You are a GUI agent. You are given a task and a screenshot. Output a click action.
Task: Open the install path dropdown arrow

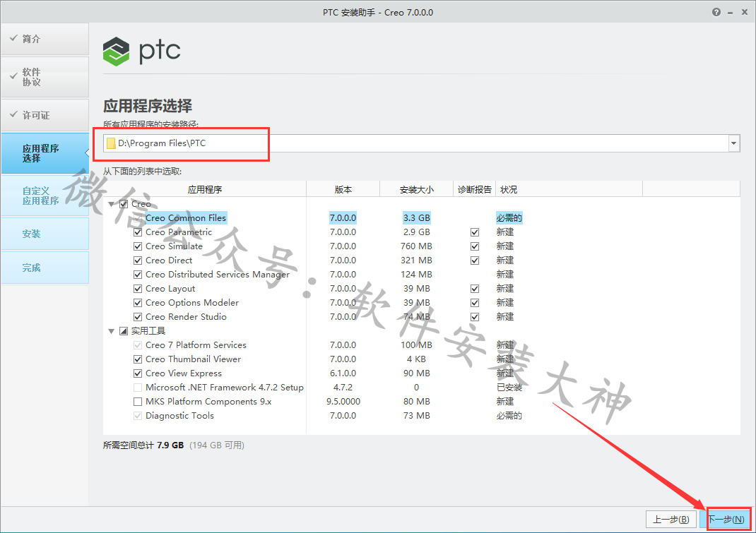pos(733,143)
